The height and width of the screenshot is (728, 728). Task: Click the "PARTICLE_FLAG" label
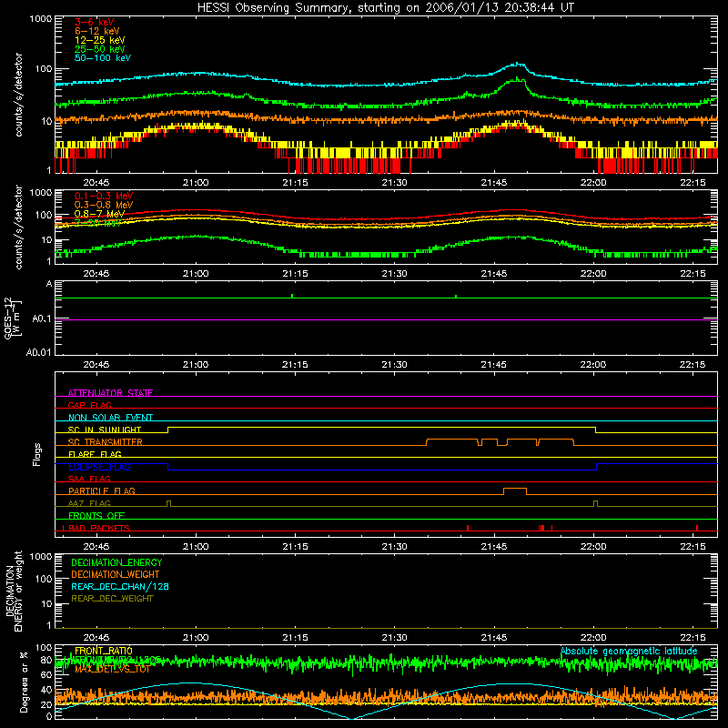[x=102, y=491]
